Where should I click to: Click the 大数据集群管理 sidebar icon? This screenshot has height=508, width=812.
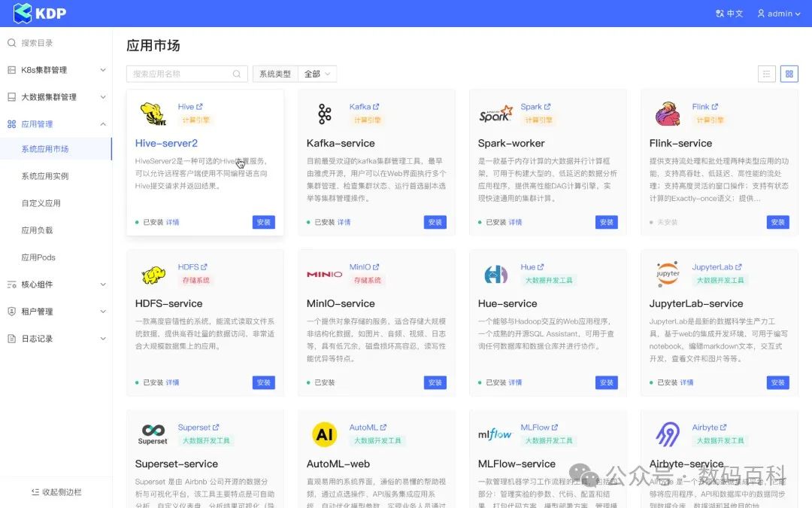pos(11,97)
